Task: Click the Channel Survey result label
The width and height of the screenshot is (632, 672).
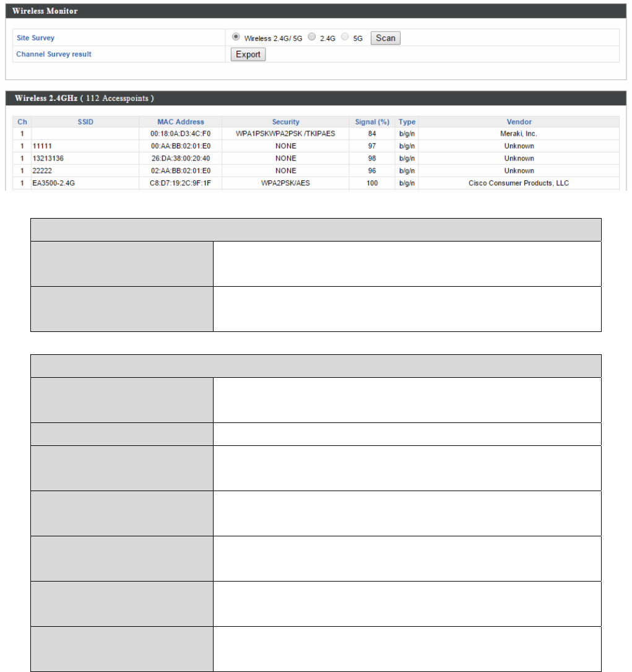Action: coord(54,54)
